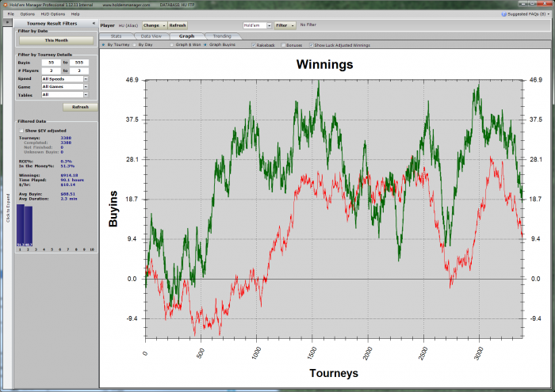This screenshot has width=555, height=392.
Task: Click the Buyin minimum field
Action: pyautogui.click(x=52, y=63)
